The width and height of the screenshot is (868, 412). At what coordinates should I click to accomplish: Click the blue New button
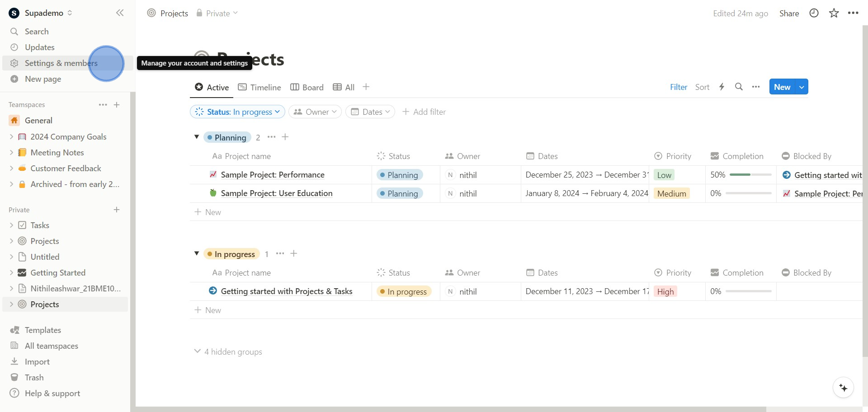[782, 87]
